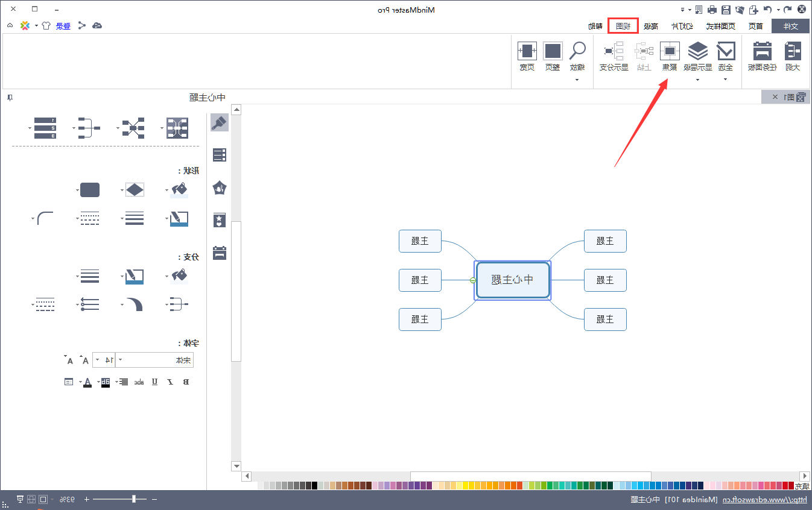Fit the view with 整页
This screenshot has width=812, height=510.
[x=553, y=57]
